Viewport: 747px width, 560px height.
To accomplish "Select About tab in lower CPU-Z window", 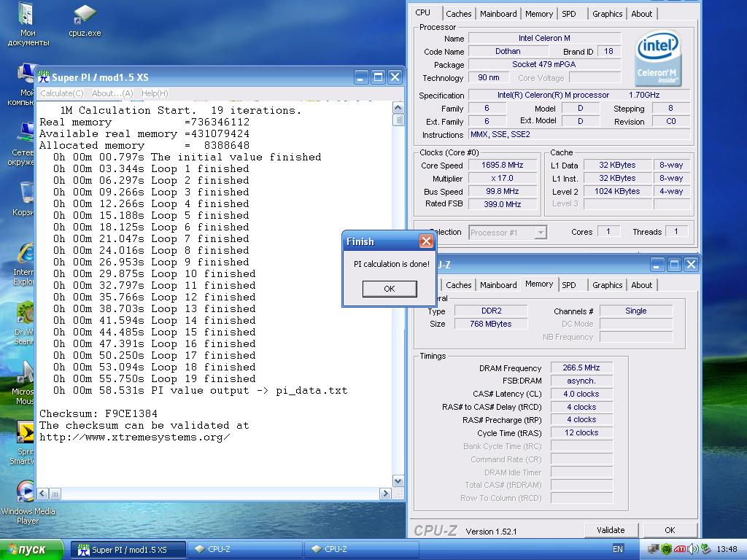I will pos(642,285).
